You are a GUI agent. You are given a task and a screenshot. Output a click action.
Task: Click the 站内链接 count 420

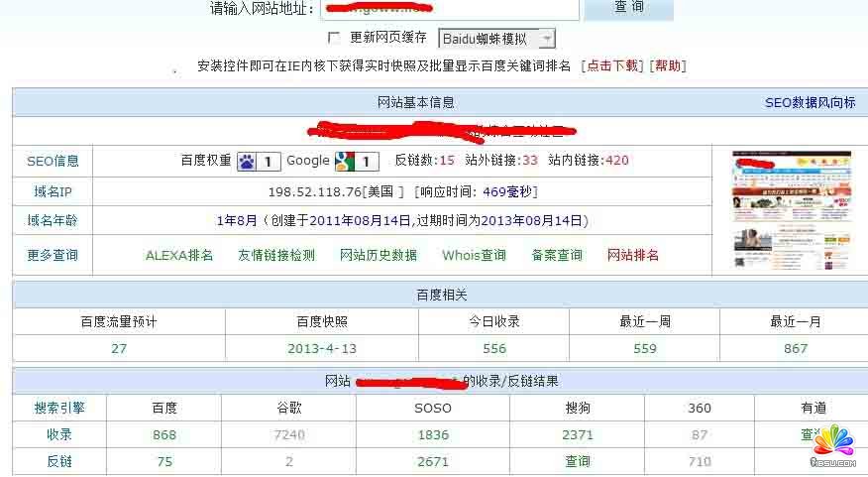point(617,161)
